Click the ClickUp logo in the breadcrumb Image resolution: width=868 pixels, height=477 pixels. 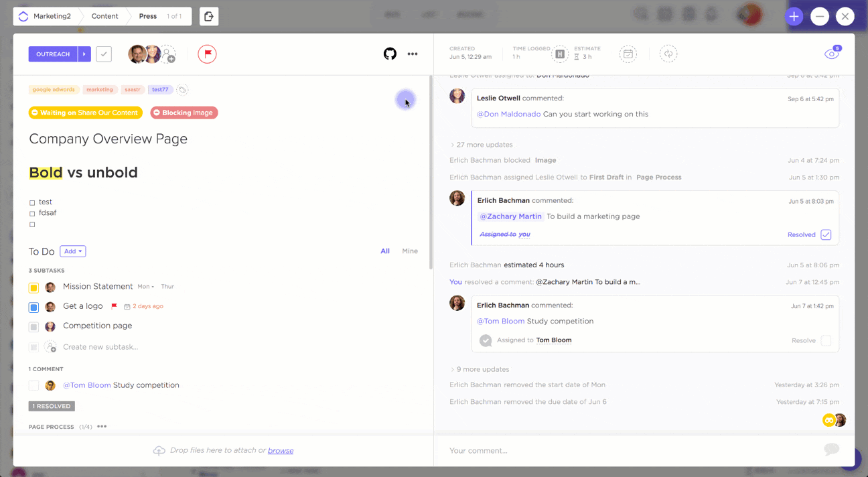(23, 16)
